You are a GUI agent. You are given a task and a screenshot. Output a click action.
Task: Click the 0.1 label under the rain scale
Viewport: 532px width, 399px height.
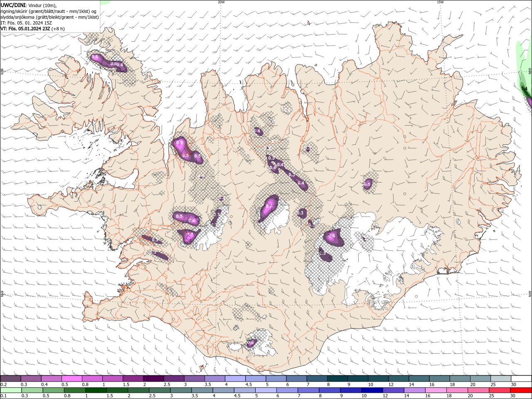pos(3,396)
